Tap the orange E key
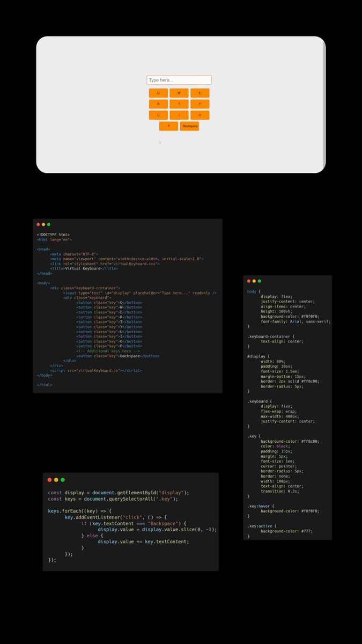 coord(200,93)
